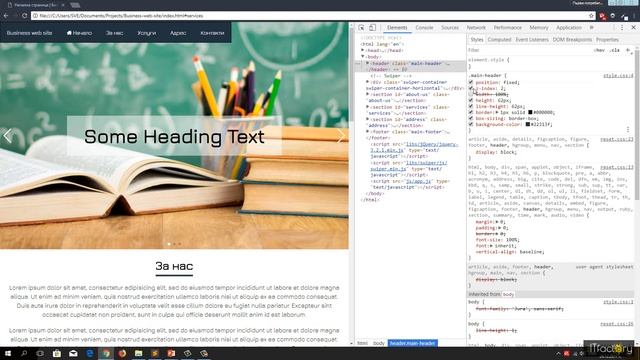Switch to the Computed styles tab
The height and width of the screenshot is (360, 640).
click(499, 40)
